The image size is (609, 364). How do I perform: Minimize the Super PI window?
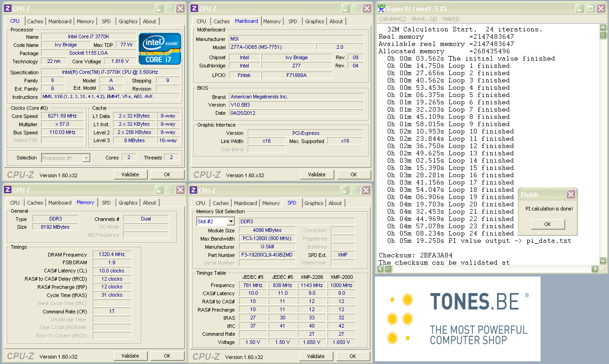579,8
